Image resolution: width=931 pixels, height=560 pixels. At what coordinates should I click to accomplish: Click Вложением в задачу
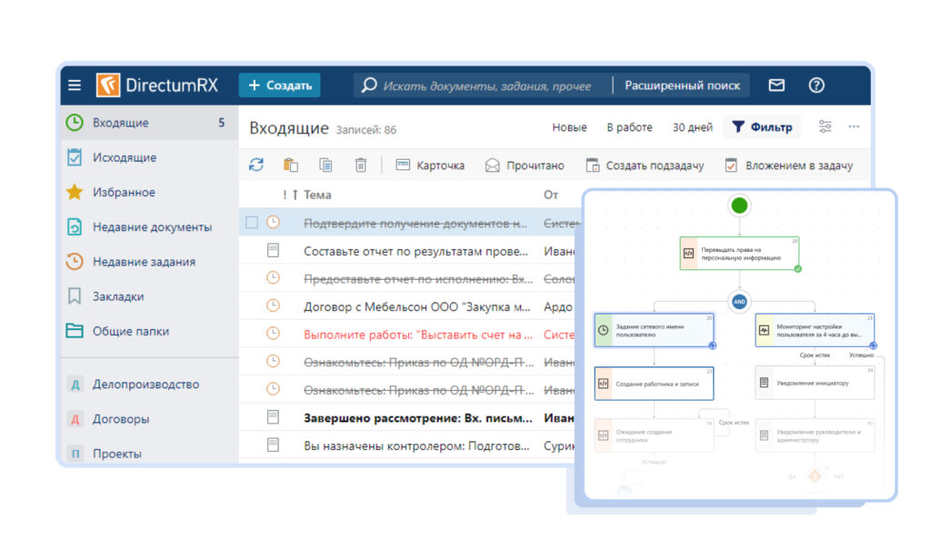(x=789, y=165)
